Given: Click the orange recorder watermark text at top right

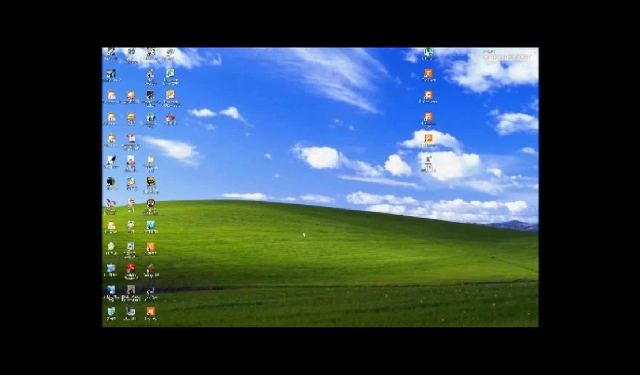Looking at the screenshot, I should (x=507, y=56).
